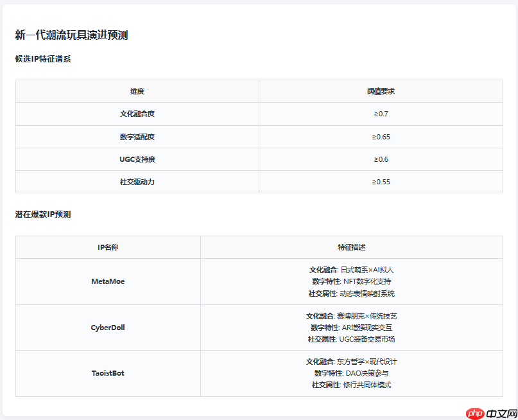Select the UGC支持度 table cell

137,159
